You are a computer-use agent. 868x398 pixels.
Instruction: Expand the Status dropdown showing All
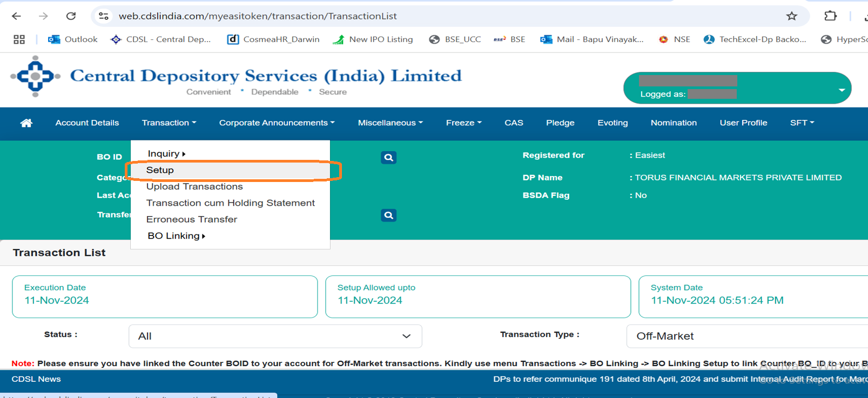coord(275,336)
